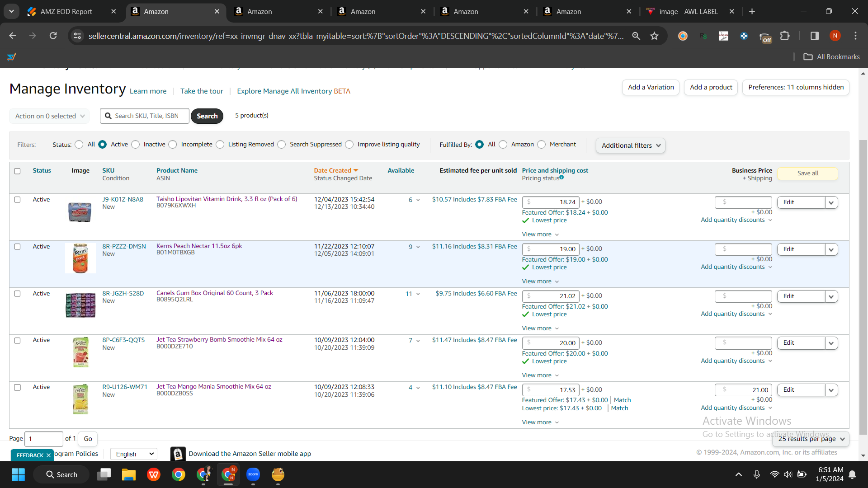Expand quantity discounts for Jet Tea Strawberry Bomb
The image size is (868, 488).
tap(736, 361)
